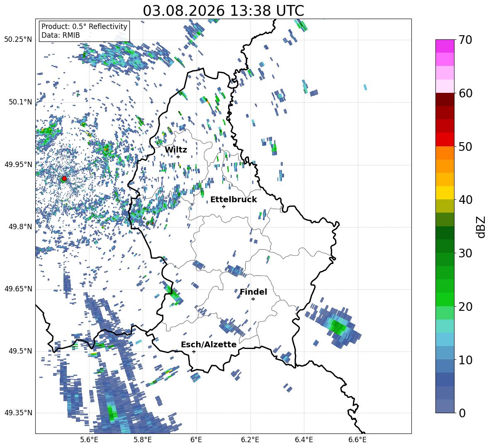Click the 6.2°E longitude tick label
Image resolution: width=491 pixels, height=448 pixels.
(250, 440)
